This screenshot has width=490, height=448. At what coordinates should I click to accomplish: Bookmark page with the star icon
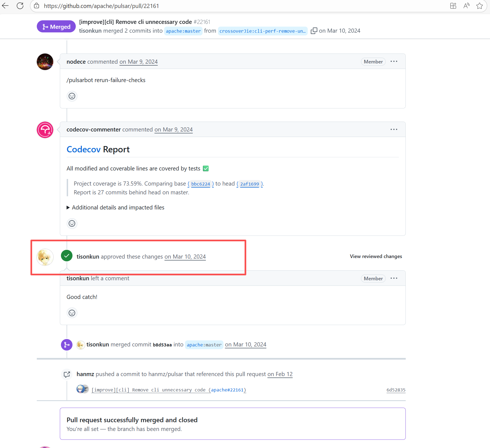(x=480, y=6)
